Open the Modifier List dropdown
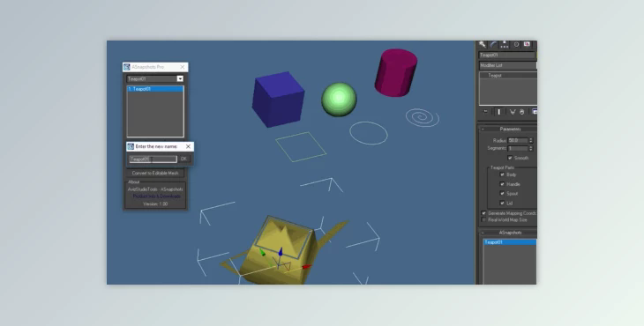Image resolution: width=644 pixels, height=326 pixels. pos(508,65)
